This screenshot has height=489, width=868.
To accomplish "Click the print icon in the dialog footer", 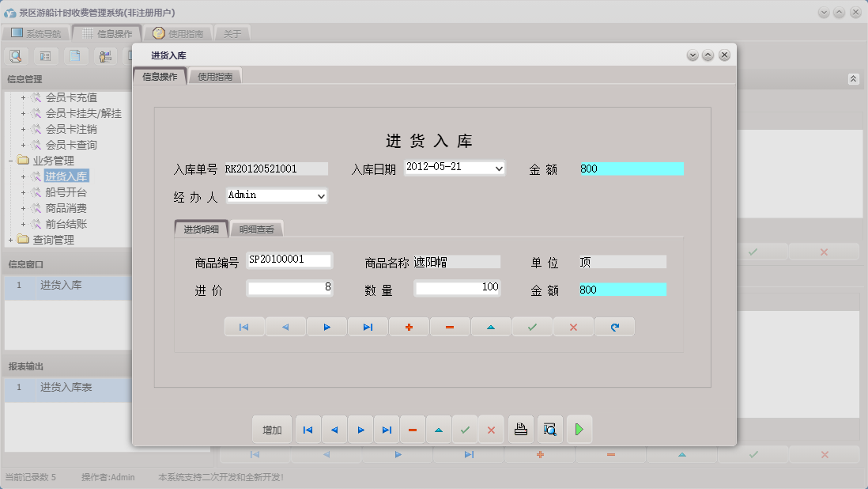I will (522, 429).
